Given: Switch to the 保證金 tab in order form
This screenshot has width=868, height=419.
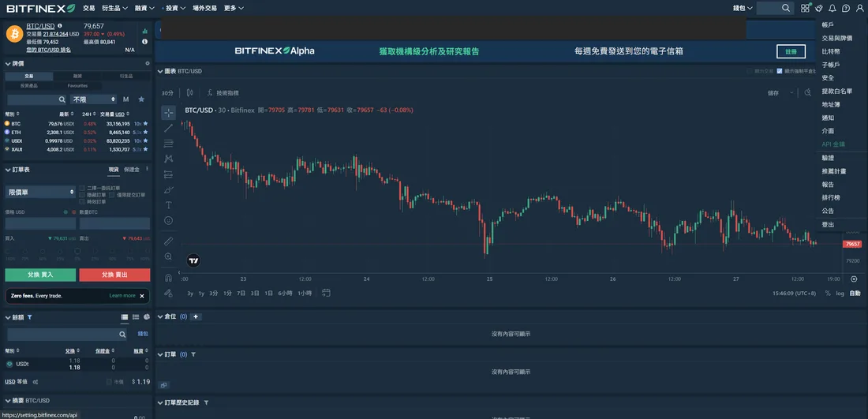Looking at the screenshot, I should click(132, 170).
